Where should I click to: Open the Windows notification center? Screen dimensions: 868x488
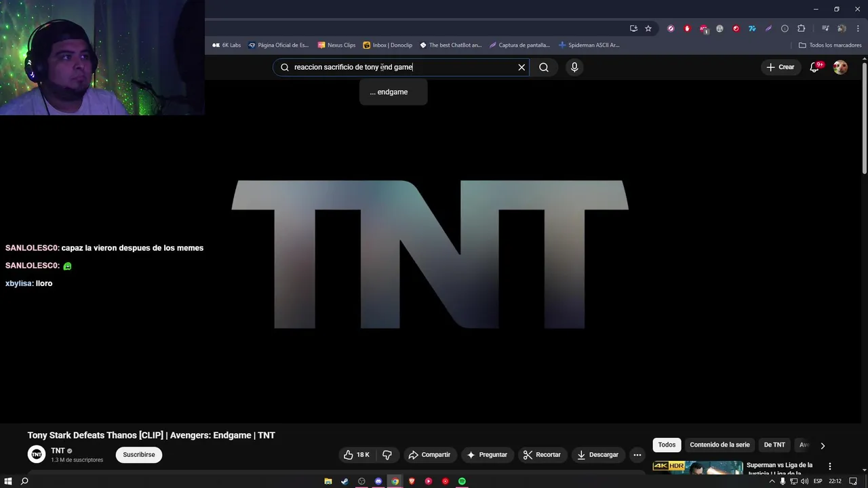(853, 481)
